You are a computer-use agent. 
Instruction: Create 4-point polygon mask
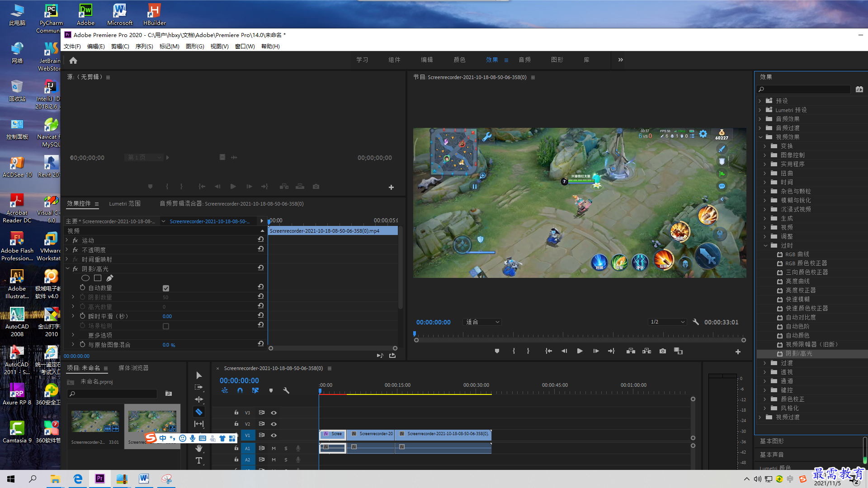point(98,278)
